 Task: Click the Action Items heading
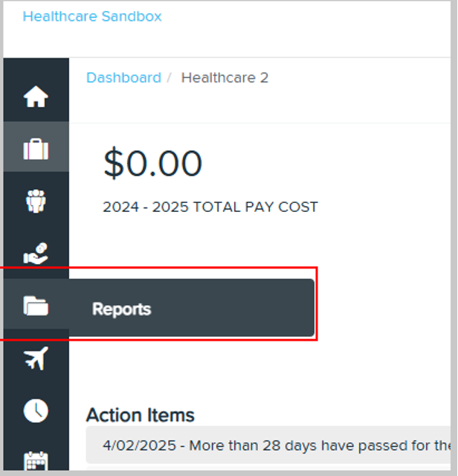pyautogui.click(x=141, y=415)
